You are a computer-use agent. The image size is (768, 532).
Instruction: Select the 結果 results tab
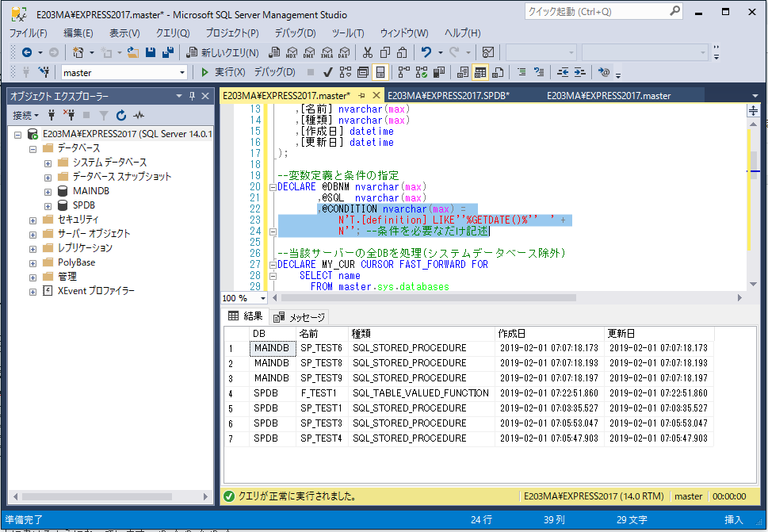[246, 316]
